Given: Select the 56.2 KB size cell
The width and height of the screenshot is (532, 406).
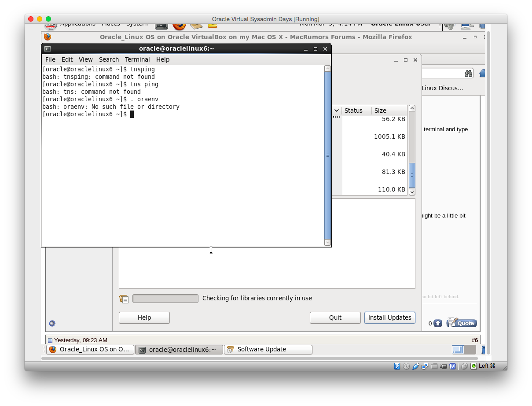Looking at the screenshot, I should pos(393,119).
